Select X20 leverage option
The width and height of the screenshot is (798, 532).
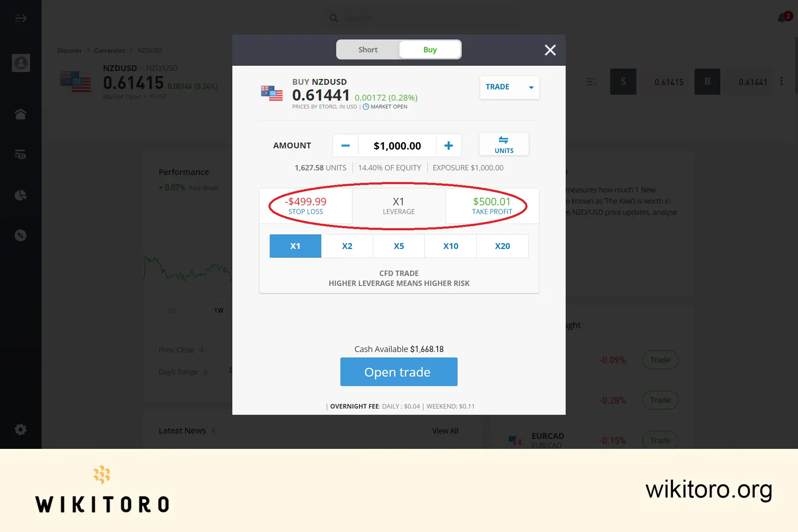click(x=502, y=246)
